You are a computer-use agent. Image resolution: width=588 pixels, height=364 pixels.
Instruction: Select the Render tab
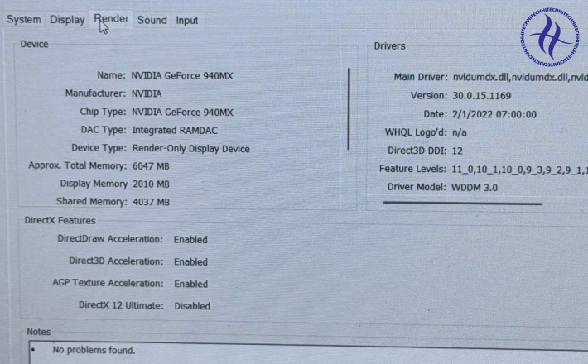pos(111,19)
